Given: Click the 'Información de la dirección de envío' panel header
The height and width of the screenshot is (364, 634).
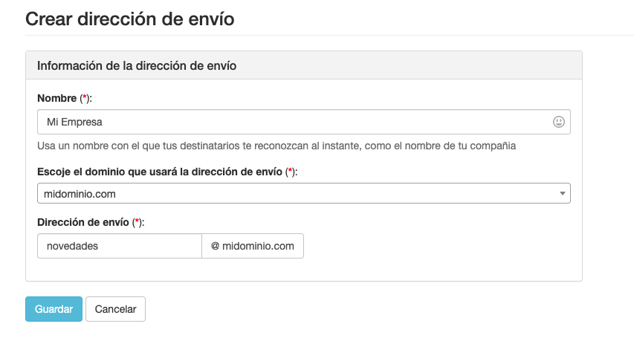Looking at the screenshot, I should click(x=137, y=65).
